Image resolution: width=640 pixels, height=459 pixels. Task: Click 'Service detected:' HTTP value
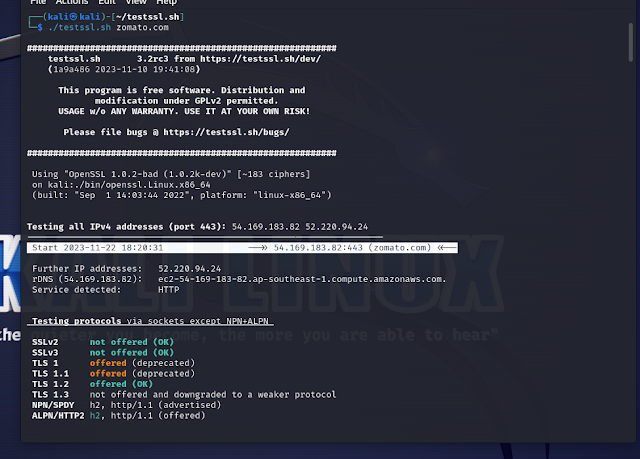pos(169,290)
